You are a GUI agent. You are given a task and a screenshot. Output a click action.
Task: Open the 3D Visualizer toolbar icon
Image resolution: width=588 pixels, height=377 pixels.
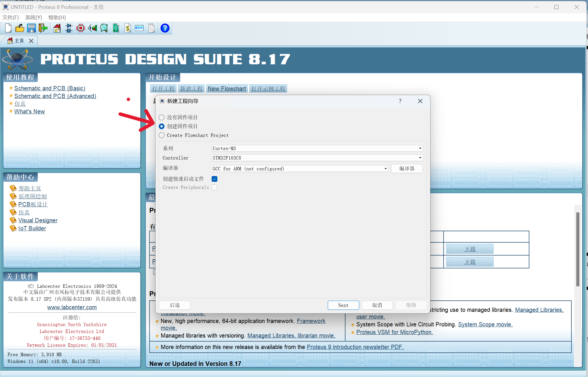click(92, 28)
